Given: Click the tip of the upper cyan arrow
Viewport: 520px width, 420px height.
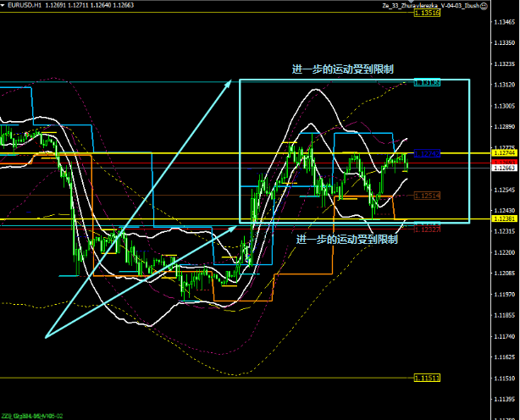Looking at the screenshot, I should pyautogui.click(x=231, y=80).
